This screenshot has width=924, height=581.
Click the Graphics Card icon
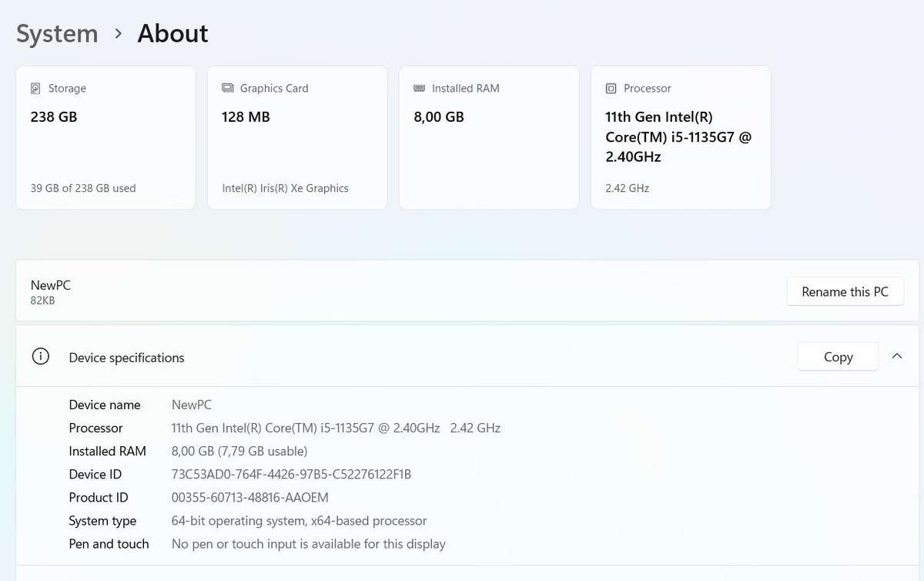pyautogui.click(x=228, y=89)
